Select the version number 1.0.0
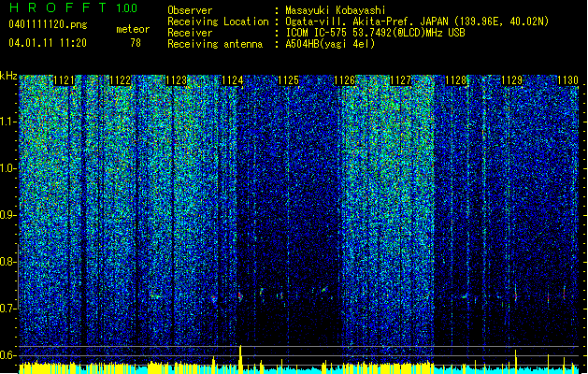 [x=126, y=8]
